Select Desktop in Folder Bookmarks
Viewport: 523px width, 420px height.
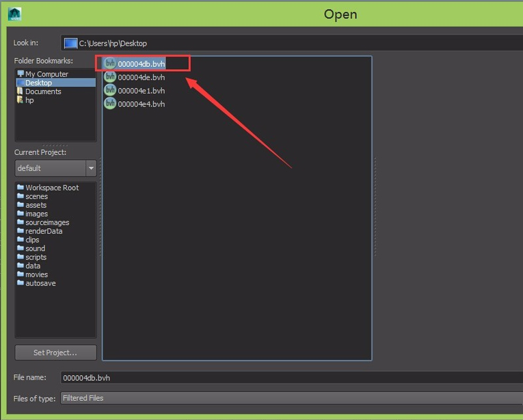coord(55,83)
